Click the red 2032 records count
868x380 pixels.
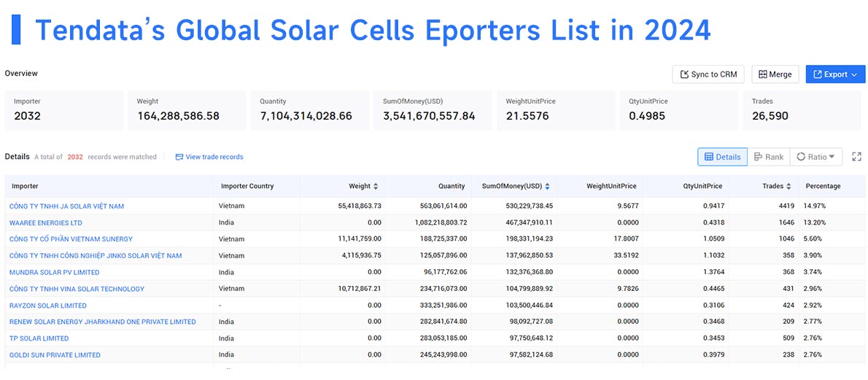75,157
